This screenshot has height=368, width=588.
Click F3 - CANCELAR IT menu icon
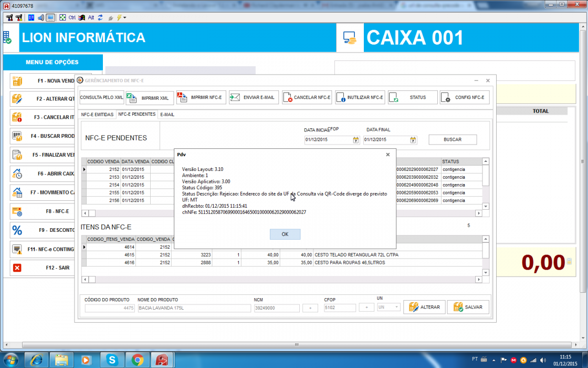pyautogui.click(x=17, y=117)
